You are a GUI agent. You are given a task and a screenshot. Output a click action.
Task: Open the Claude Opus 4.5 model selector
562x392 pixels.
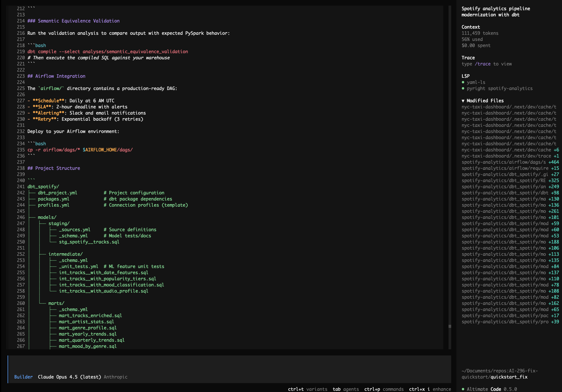(x=69, y=377)
